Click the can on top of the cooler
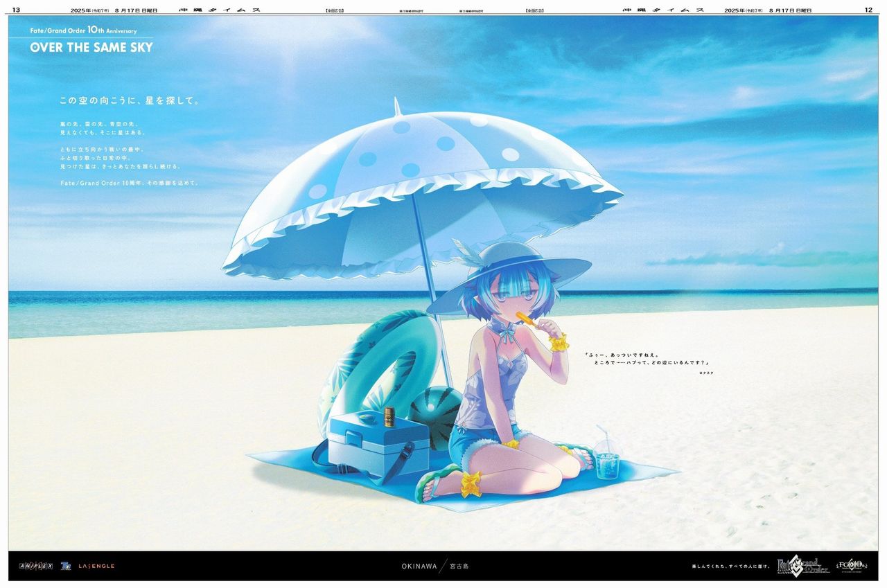 [x=389, y=416]
